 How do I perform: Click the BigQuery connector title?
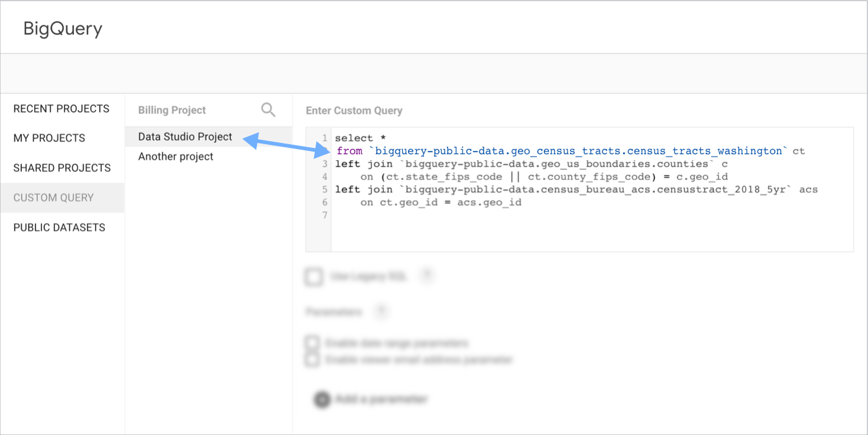[63, 27]
